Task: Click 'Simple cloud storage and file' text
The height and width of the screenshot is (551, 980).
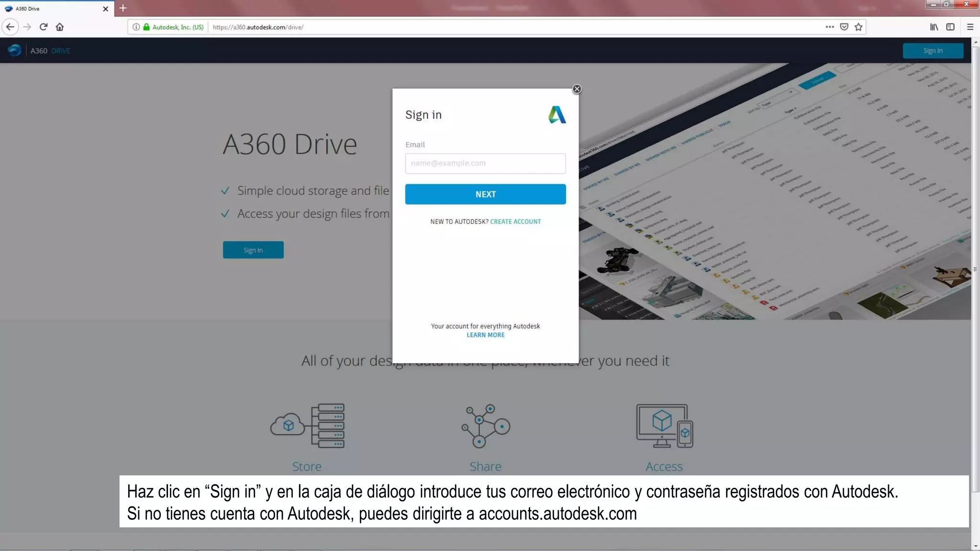Action: [313, 191]
